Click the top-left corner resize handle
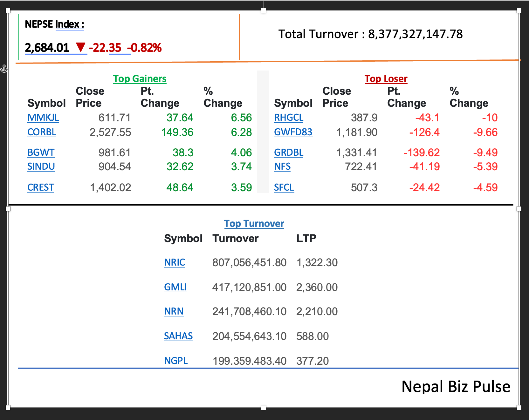The image size is (529, 420). [8, 11]
